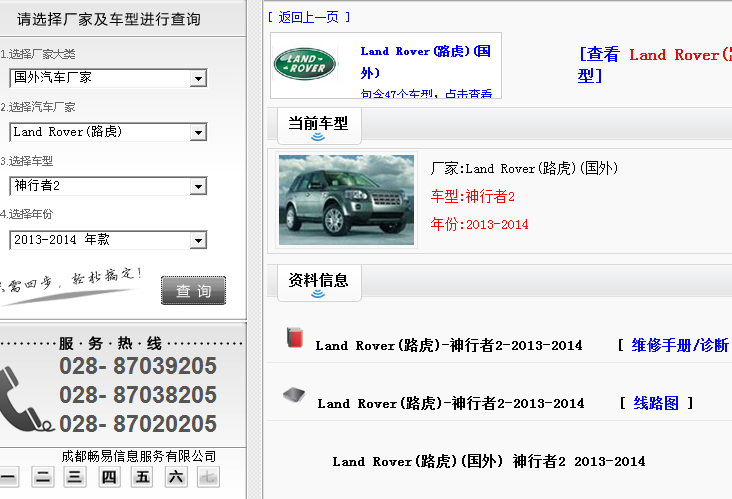This screenshot has width=732, height=499.
Task: Select the 二 page number icon
Action: [x=43, y=477]
